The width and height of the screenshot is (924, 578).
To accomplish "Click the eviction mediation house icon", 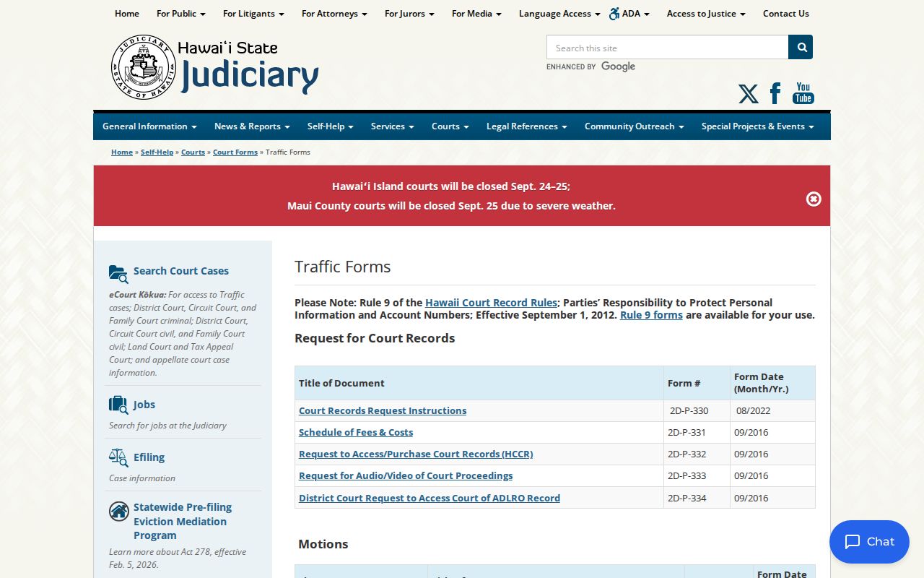I will (118, 512).
